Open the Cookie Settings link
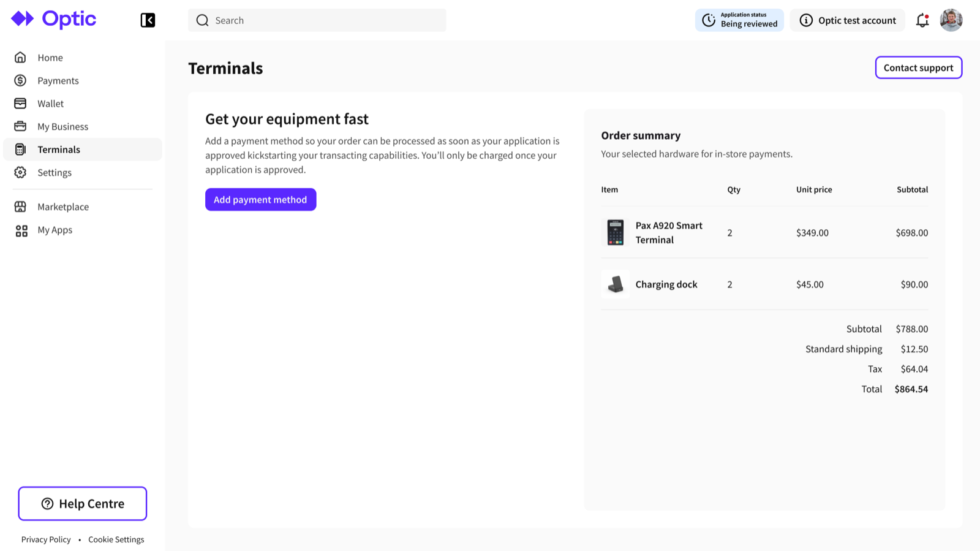 pyautogui.click(x=116, y=539)
